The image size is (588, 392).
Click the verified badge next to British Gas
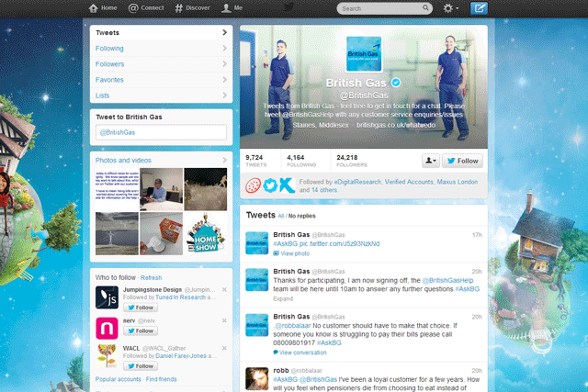point(396,83)
